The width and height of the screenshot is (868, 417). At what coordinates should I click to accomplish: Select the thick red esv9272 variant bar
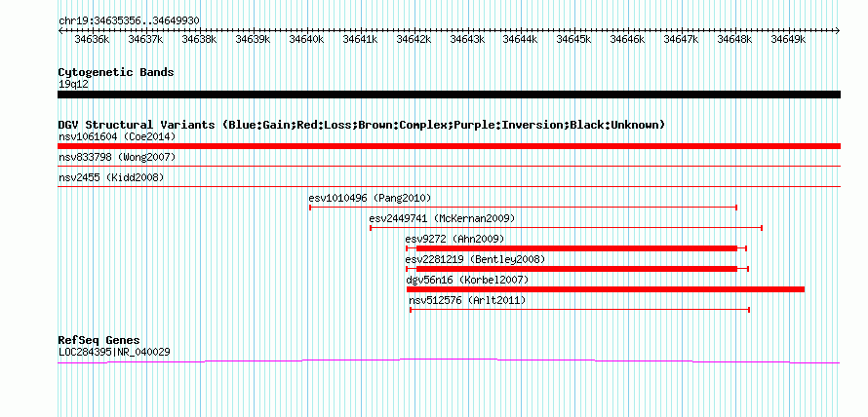coord(576,248)
